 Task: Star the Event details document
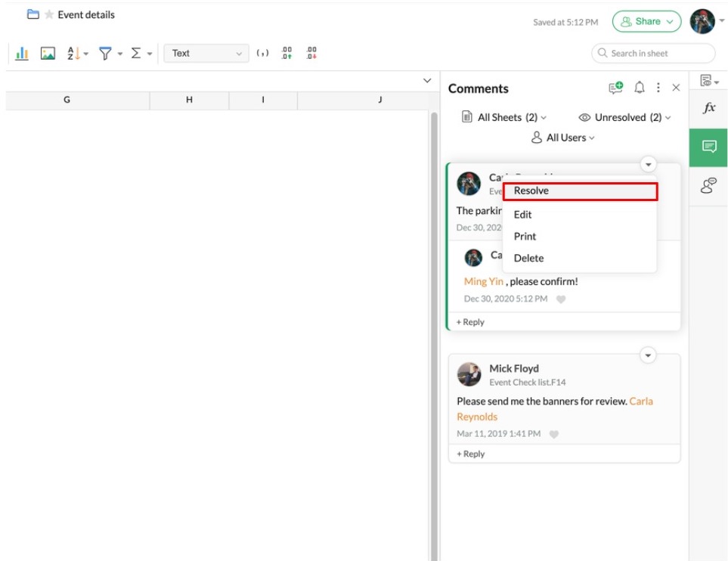click(48, 15)
